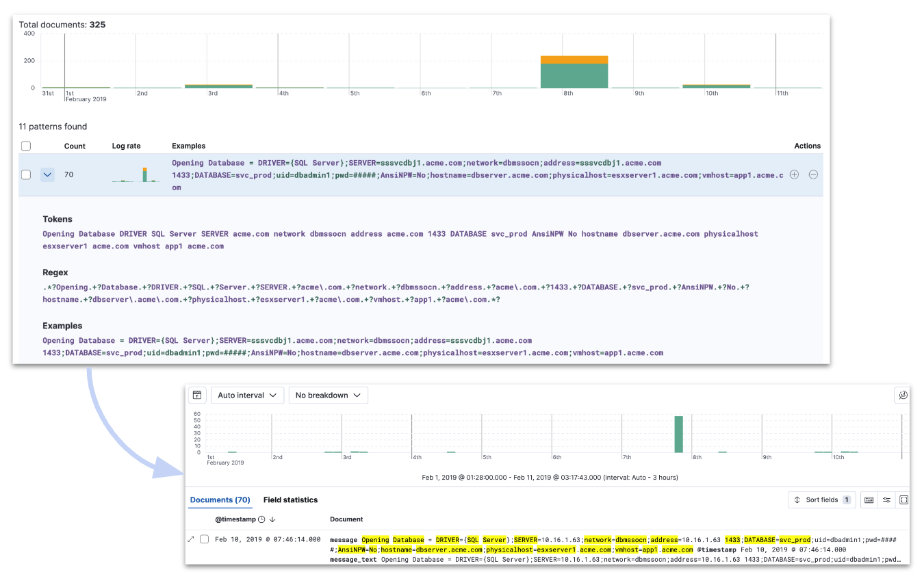Click the Count column header
This screenshot has width=924, height=583.
pos(75,146)
